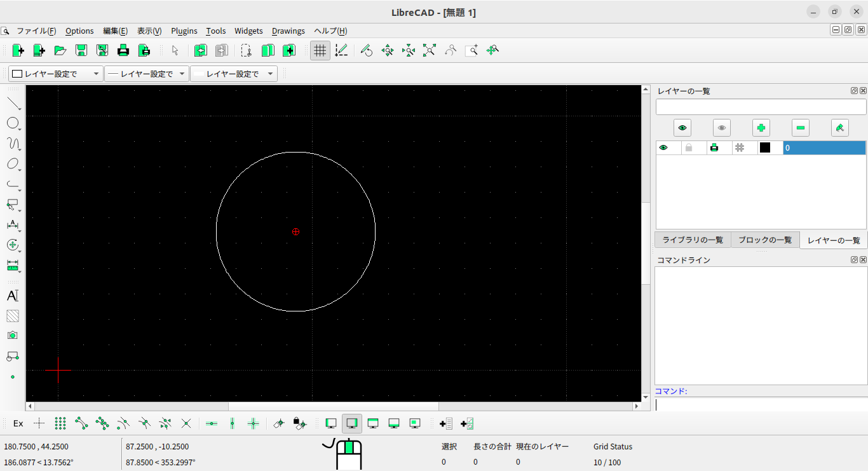This screenshot has width=868, height=471.
Task: Activate the Zoom In tool
Action: (387, 50)
